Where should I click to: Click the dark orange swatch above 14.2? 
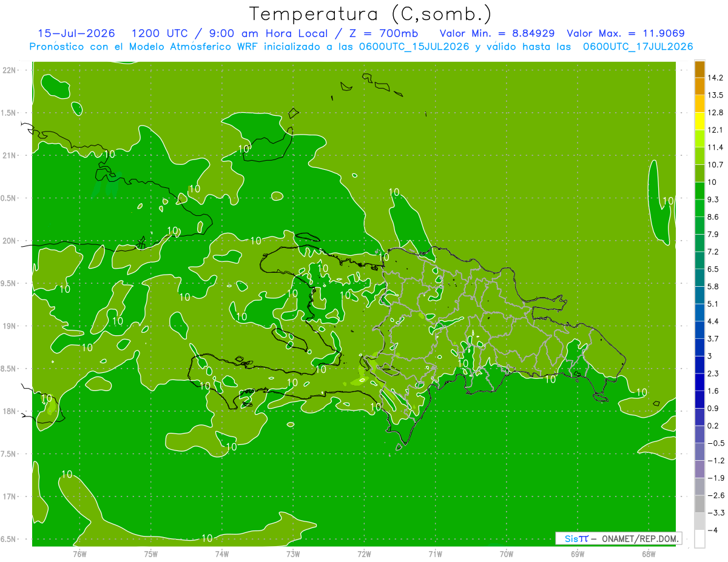click(699, 69)
